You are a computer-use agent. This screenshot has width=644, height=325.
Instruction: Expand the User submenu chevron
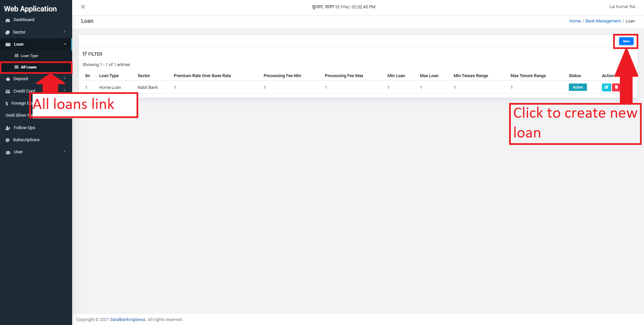click(64, 152)
